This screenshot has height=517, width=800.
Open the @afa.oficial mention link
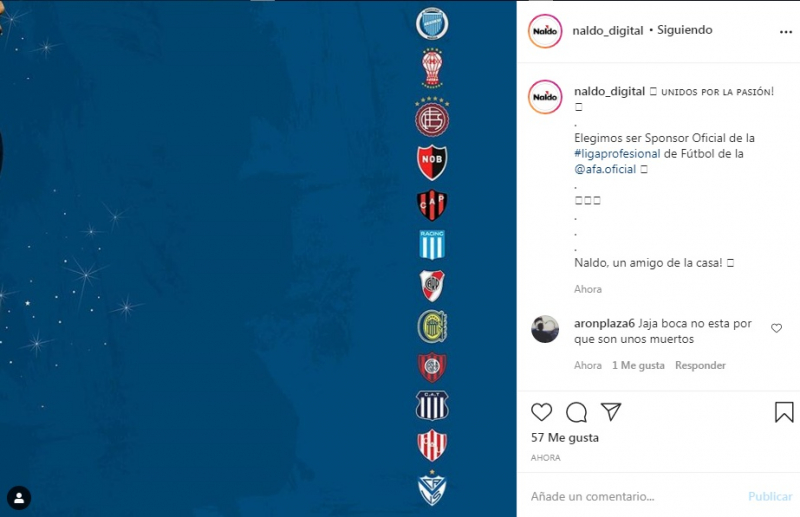(605, 169)
